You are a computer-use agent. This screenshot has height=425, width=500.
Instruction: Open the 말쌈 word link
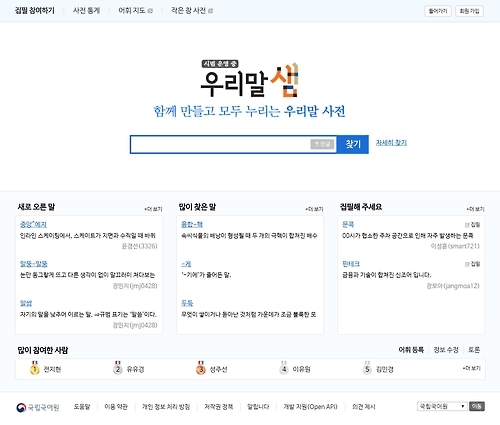(26, 303)
